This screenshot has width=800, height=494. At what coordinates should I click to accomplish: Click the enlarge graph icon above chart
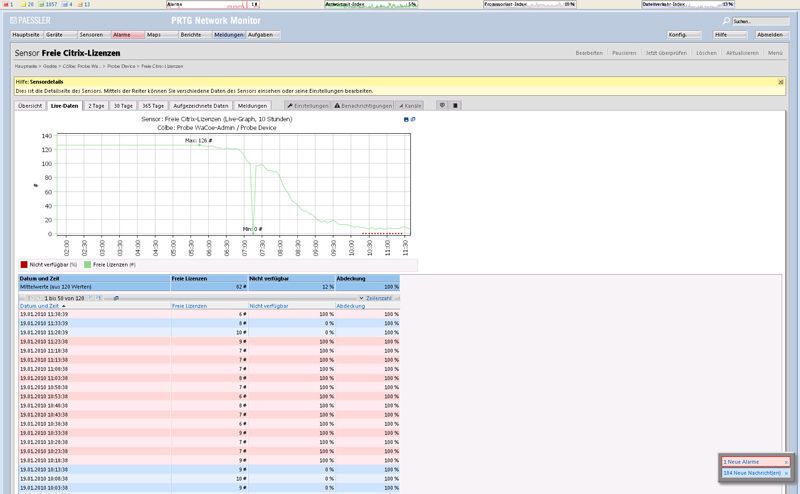point(413,119)
